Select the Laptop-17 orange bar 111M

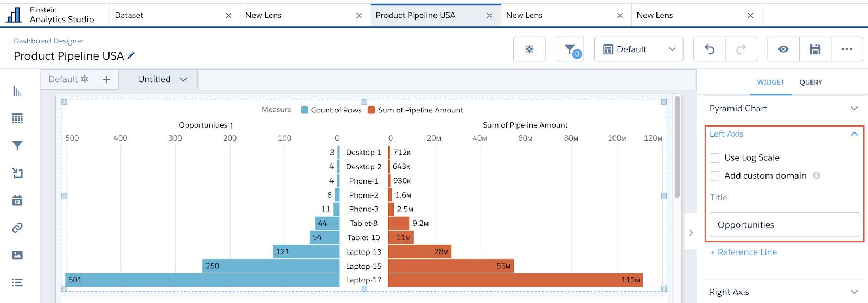point(515,280)
